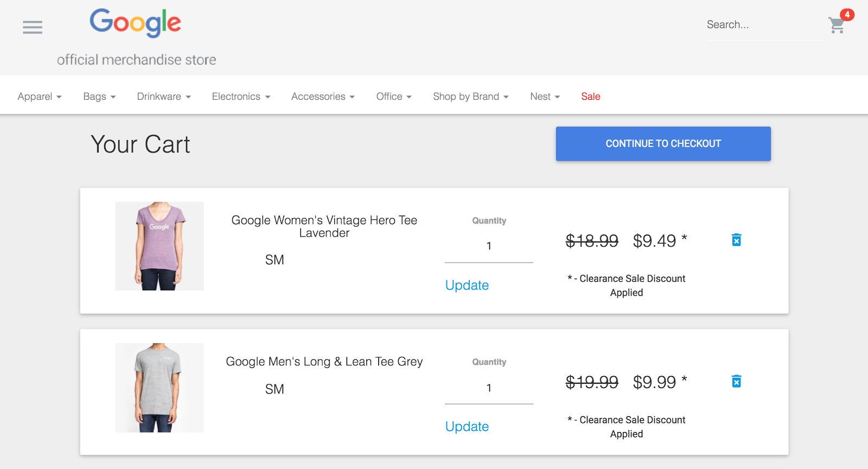
Task: Remove the Men's Long & Lean Tee
Action: point(736,382)
